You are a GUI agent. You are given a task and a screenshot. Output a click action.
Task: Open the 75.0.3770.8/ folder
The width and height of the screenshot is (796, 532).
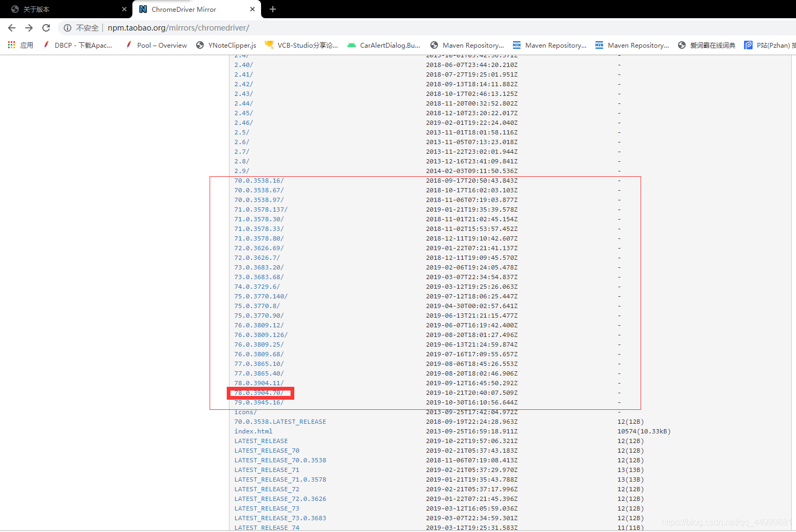257,306
